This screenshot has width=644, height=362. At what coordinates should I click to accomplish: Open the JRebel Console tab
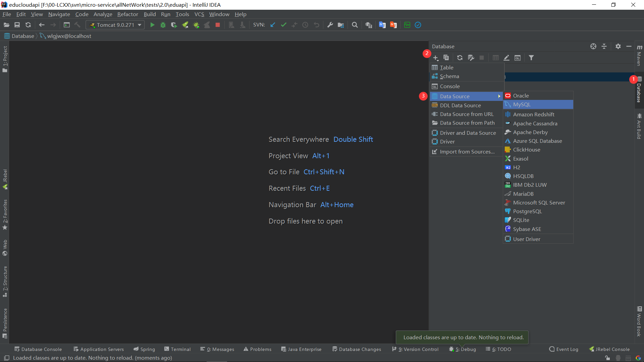click(609, 349)
